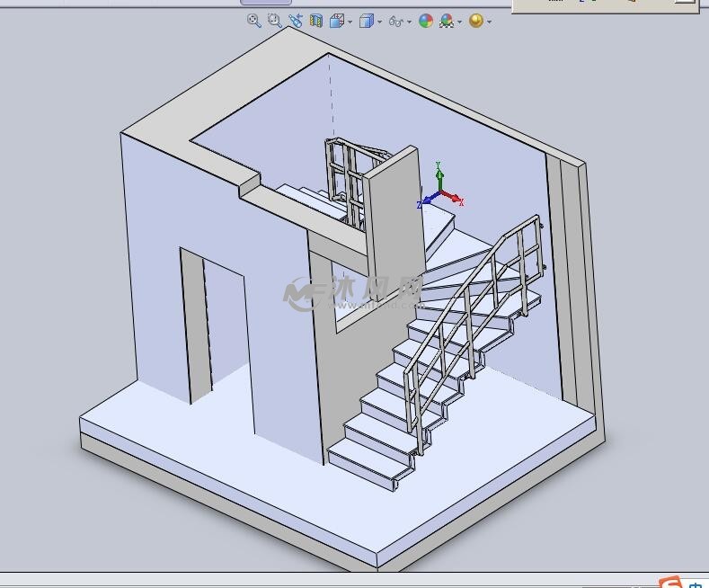Click the Zoom to Fit icon

coord(253,21)
